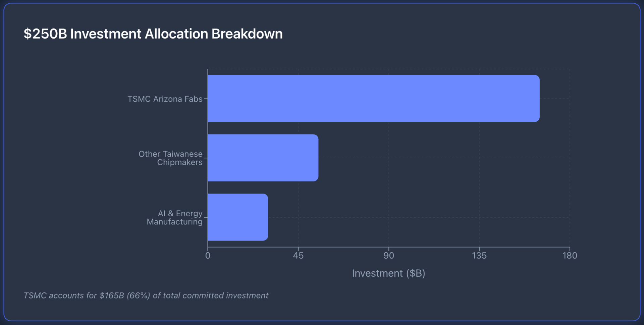
Task: Click the TSMC $165B footnote caption
Action: click(146, 295)
